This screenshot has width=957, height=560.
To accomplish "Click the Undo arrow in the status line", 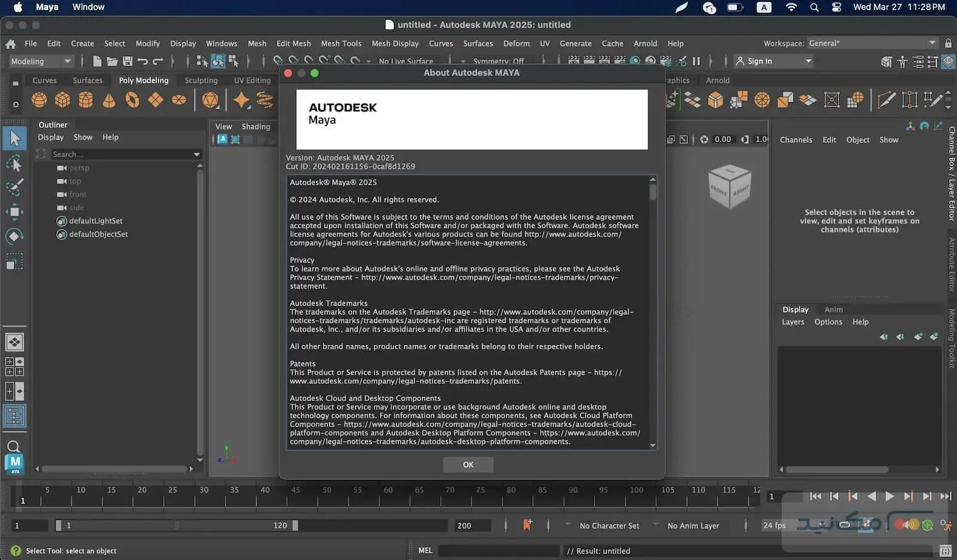I will 142,61.
